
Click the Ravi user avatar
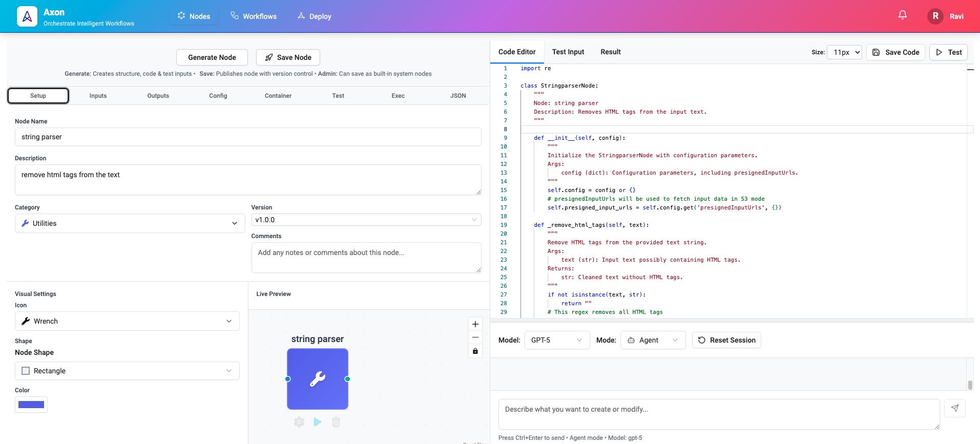click(x=935, y=16)
